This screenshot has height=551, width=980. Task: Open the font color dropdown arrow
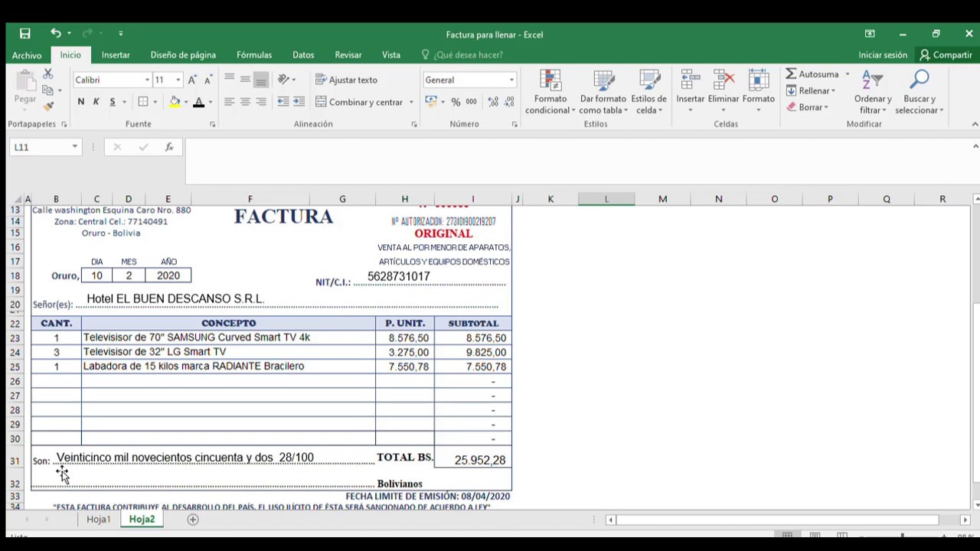210,102
